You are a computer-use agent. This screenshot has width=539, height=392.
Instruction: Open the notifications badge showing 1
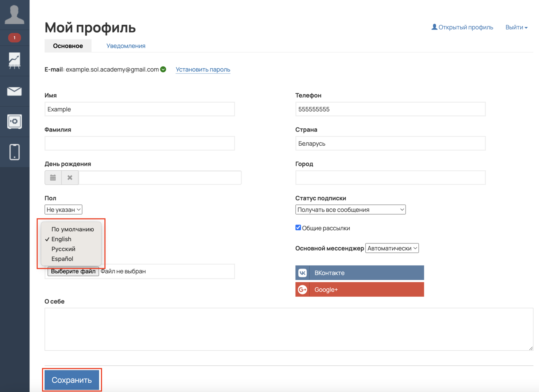(x=14, y=38)
